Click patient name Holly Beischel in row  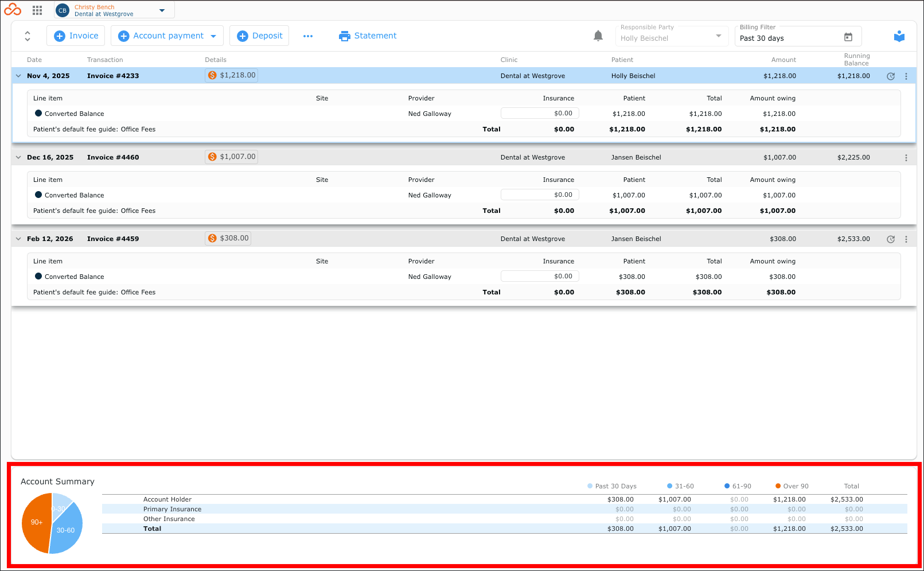[633, 76]
